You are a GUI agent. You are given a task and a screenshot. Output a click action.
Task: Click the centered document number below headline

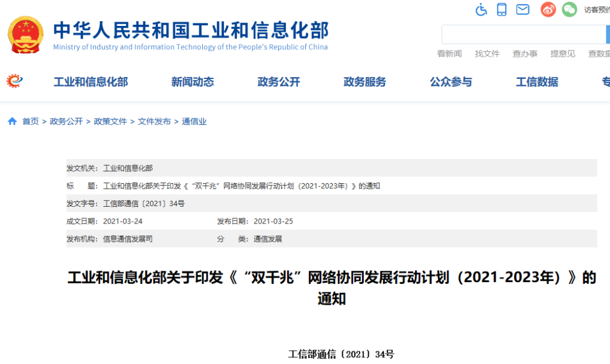click(341, 354)
